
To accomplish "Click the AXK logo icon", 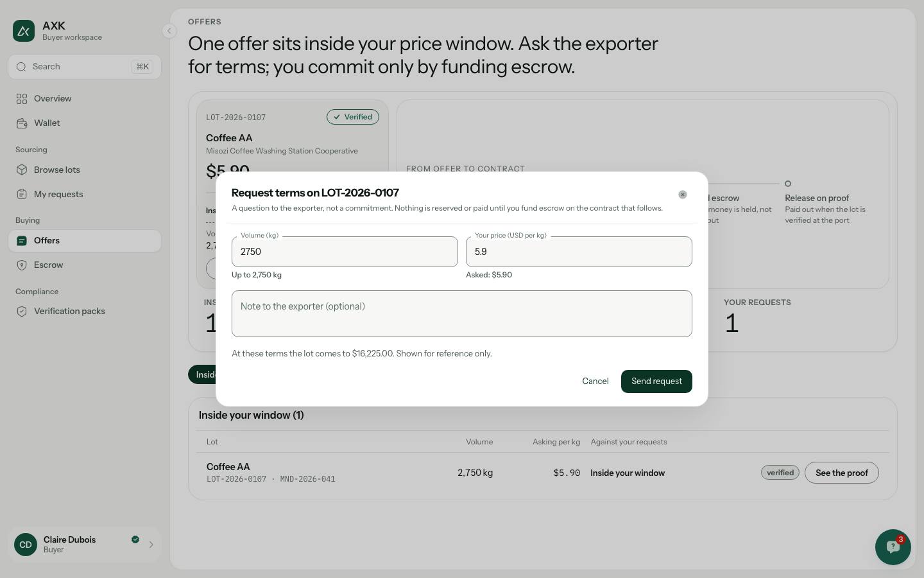I will pyautogui.click(x=24, y=31).
